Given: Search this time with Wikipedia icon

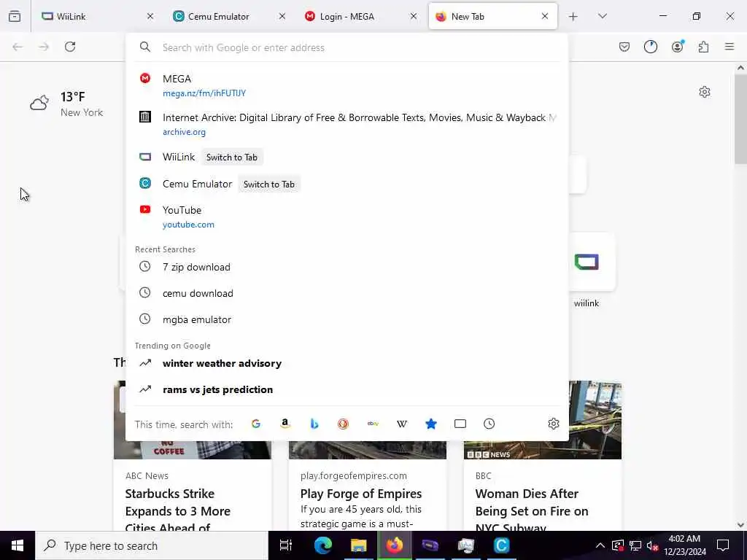Looking at the screenshot, I should 402,424.
